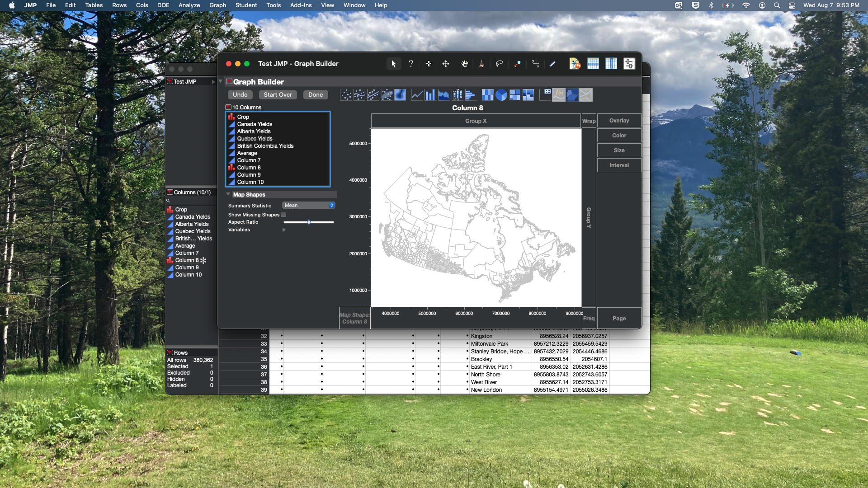Collapse the Map Shapes panel

(x=228, y=194)
